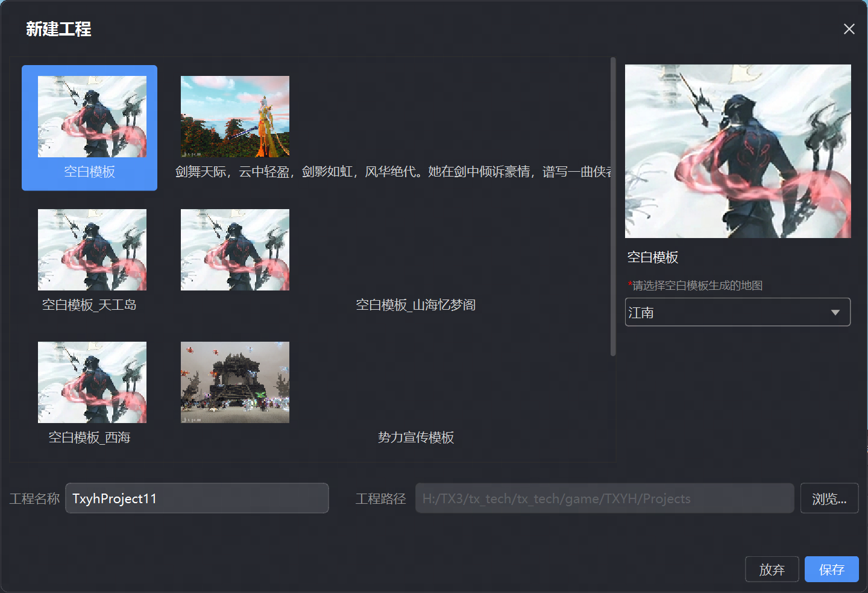Click the 空白模板_西海 label text

click(x=89, y=438)
